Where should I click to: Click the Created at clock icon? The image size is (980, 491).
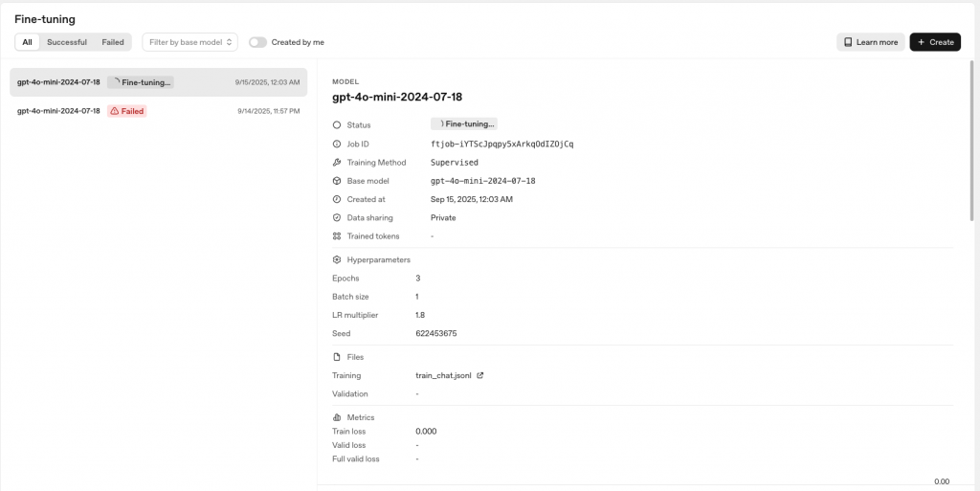[x=337, y=199]
